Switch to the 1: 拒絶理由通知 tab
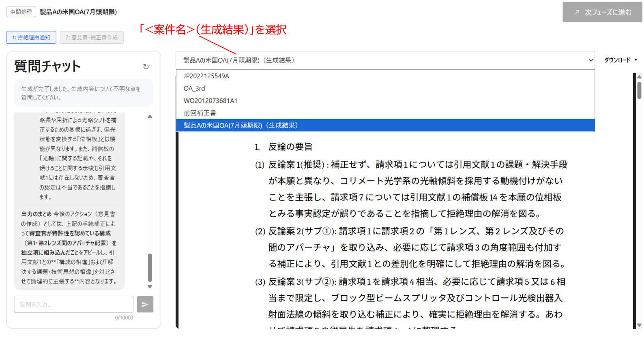The image size is (644, 337). pos(31,37)
